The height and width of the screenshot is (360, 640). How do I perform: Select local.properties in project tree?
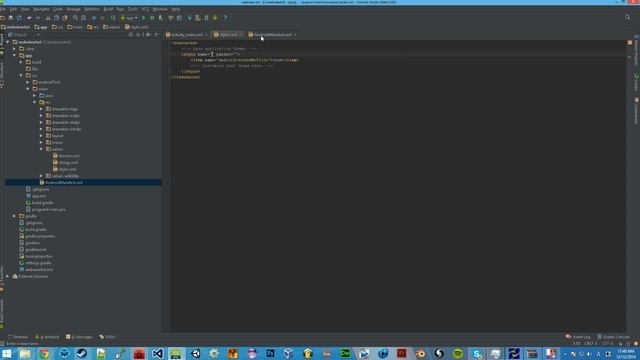coord(36,256)
